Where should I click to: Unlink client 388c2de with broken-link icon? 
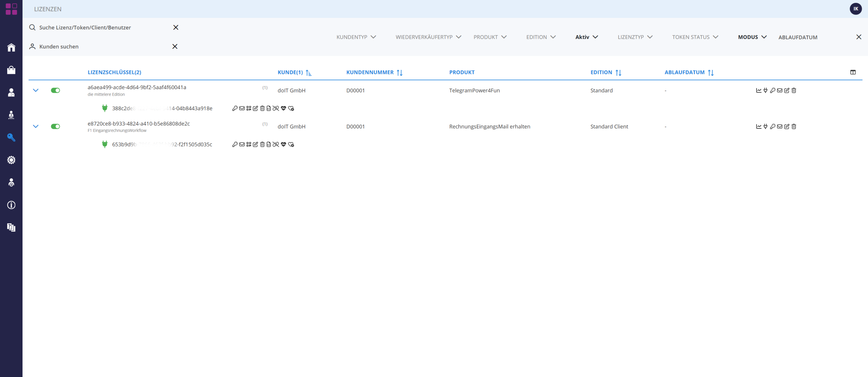click(276, 108)
